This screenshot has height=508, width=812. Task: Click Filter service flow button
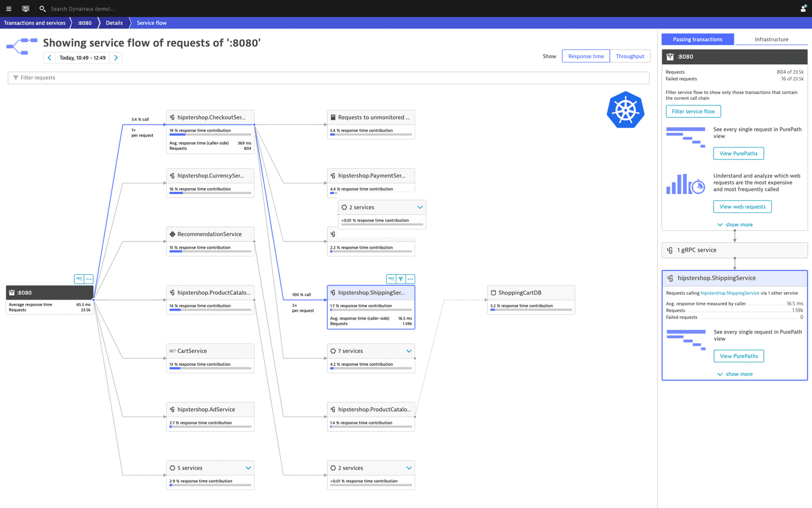click(x=693, y=111)
